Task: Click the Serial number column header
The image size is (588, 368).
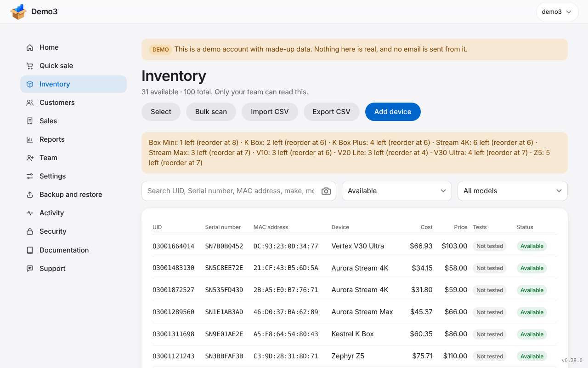Action: tap(223, 227)
